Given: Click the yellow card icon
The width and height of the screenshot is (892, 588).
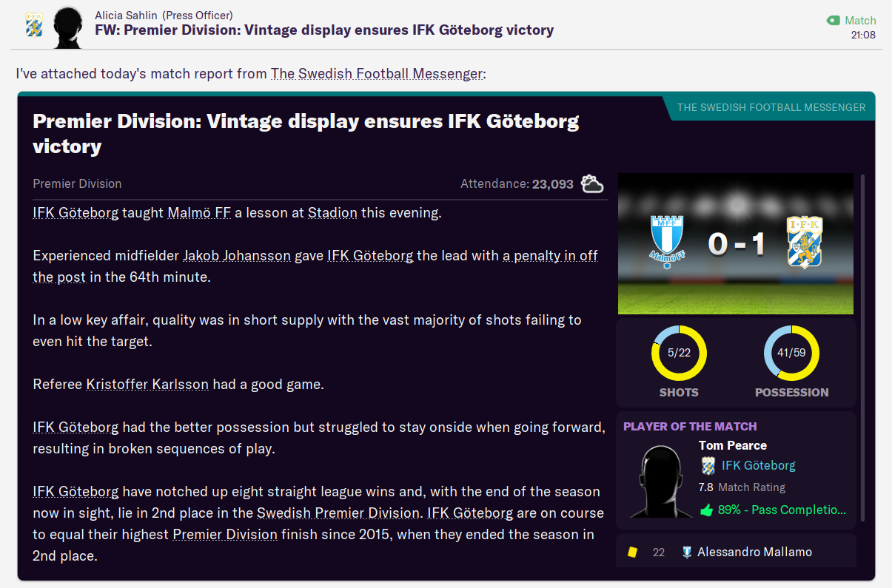Looking at the screenshot, I should click(x=632, y=552).
